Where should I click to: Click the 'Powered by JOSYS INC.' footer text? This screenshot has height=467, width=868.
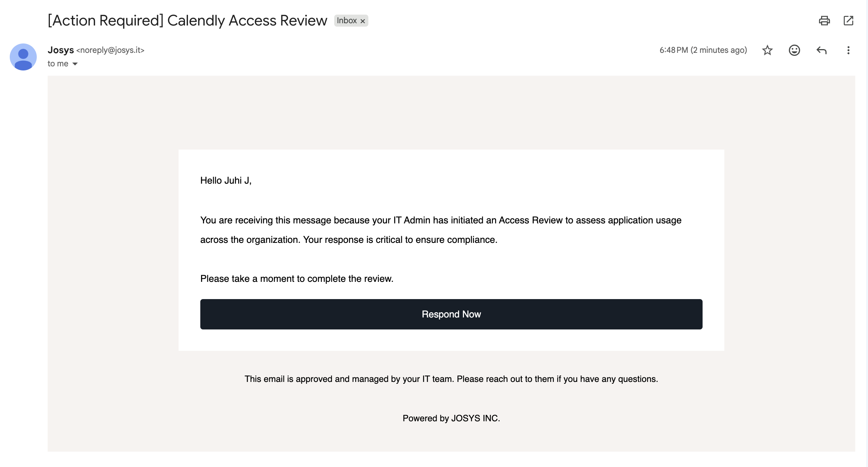coord(451,418)
